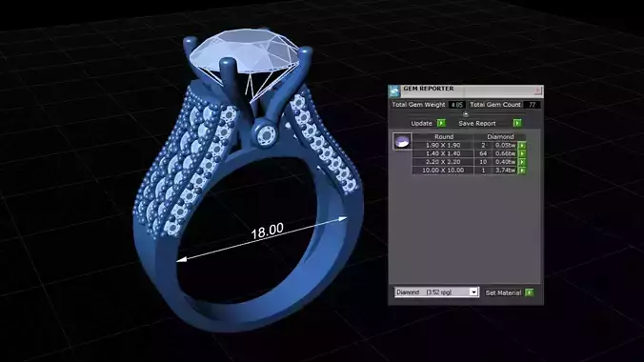Click the Total Gem Count value field
Screen dimensions: 644x362
pyautogui.click(x=533, y=105)
